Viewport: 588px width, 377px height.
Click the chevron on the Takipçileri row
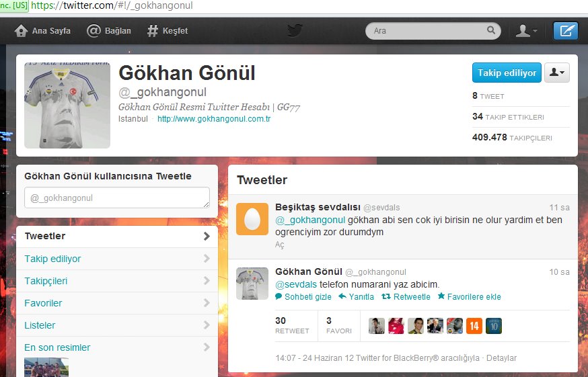click(x=207, y=281)
